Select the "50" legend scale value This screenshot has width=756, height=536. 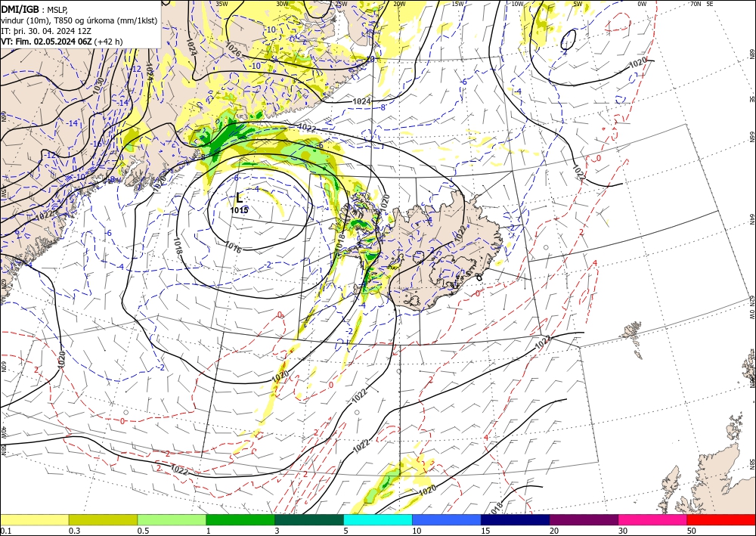tap(692, 531)
